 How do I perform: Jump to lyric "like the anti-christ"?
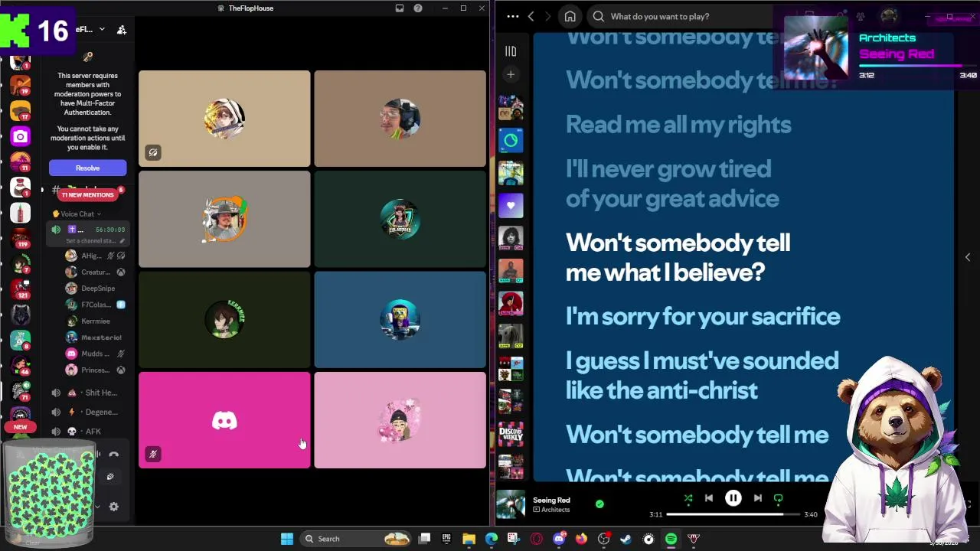(661, 390)
